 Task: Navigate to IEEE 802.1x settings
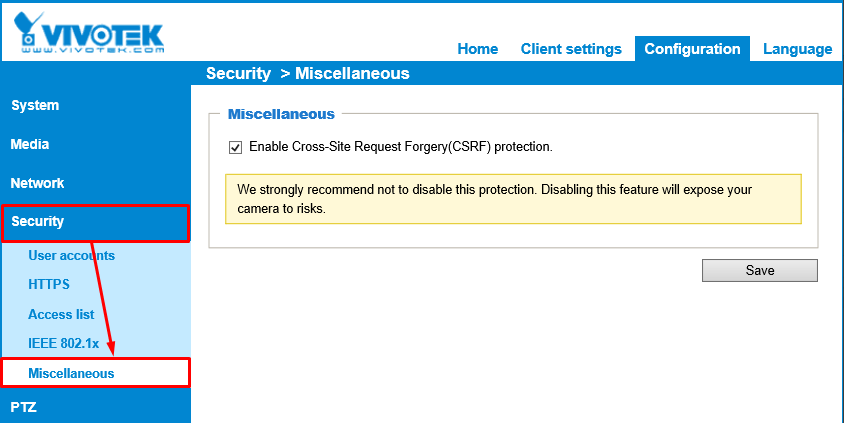pyautogui.click(x=64, y=343)
